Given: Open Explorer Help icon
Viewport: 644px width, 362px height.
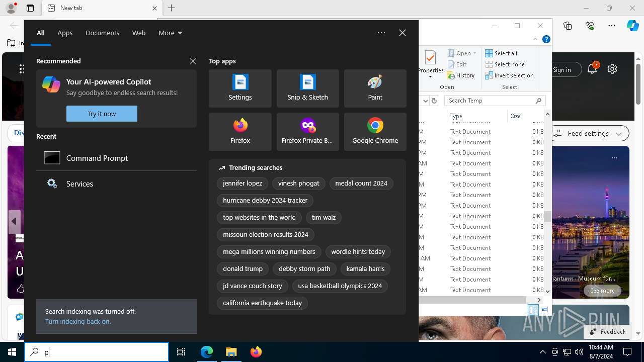Looking at the screenshot, I should click(546, 39).
